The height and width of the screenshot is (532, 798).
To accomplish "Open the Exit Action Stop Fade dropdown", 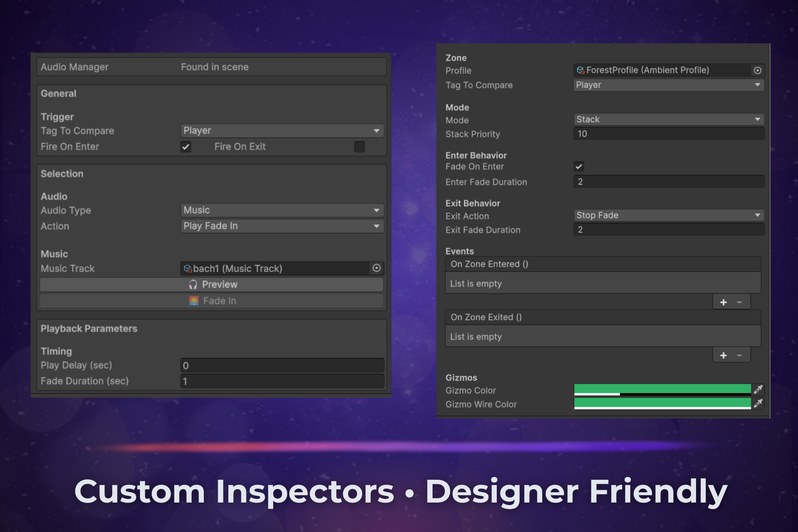I will click(x=669, y=215).
